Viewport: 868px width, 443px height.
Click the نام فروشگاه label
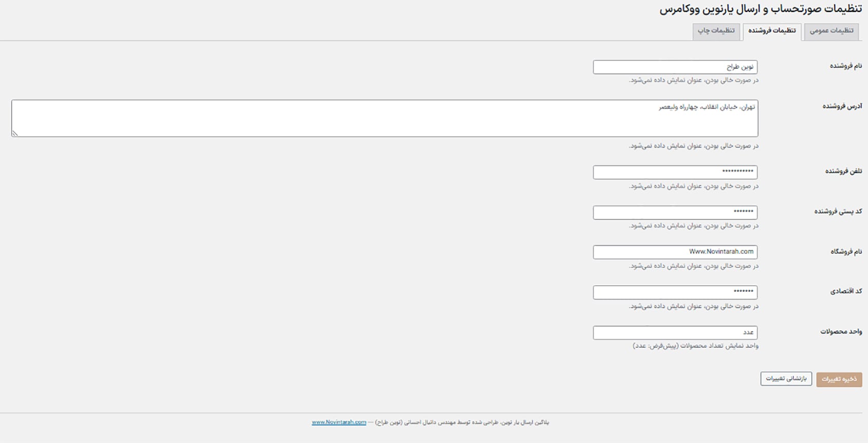click(846, 251)
